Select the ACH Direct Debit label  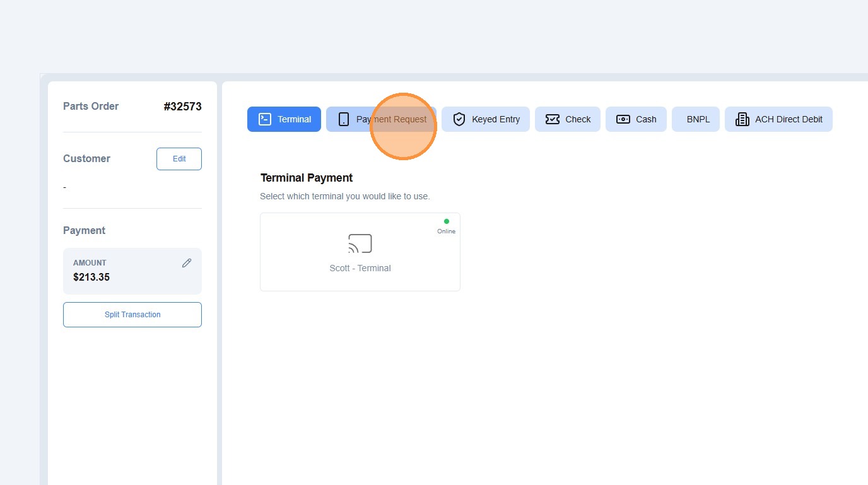[789, 119]
